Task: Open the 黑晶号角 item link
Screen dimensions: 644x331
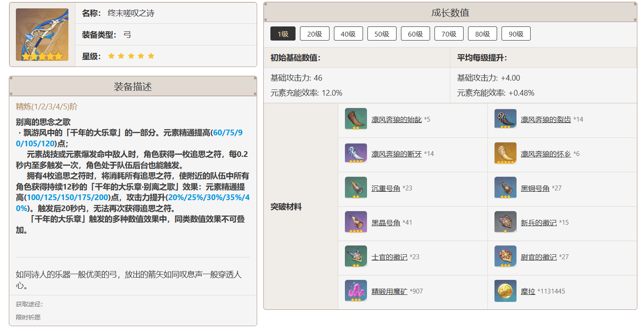Action: coord(386,223)
